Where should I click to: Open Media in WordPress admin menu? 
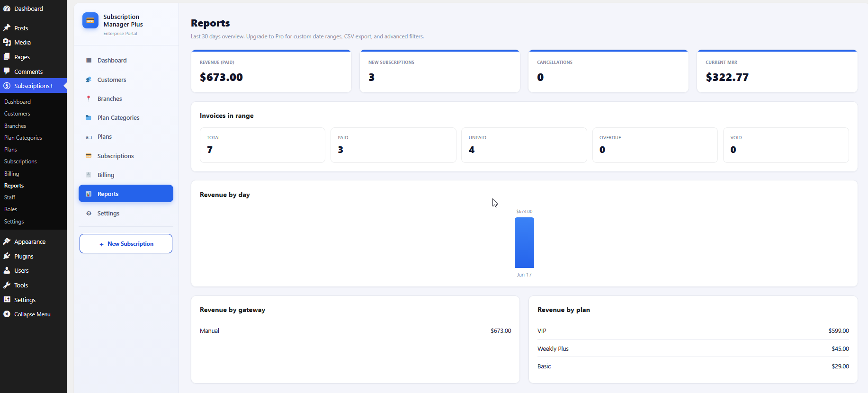33,42
